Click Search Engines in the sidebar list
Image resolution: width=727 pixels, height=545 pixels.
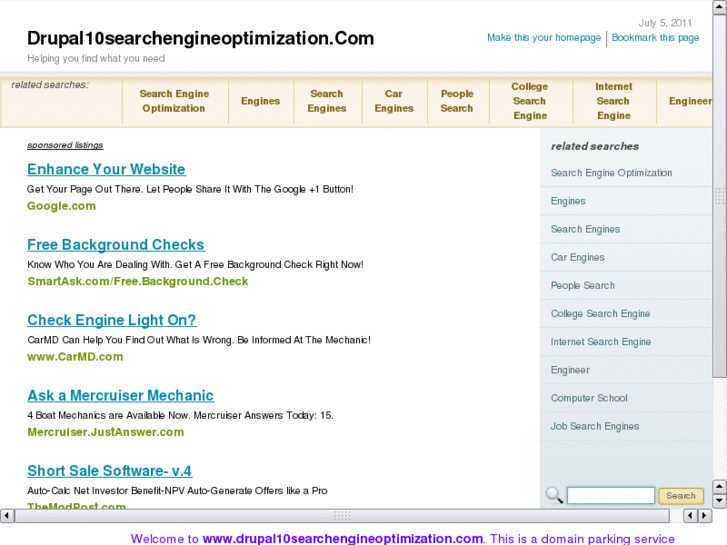pyautogui.click(x=585, y=229)
